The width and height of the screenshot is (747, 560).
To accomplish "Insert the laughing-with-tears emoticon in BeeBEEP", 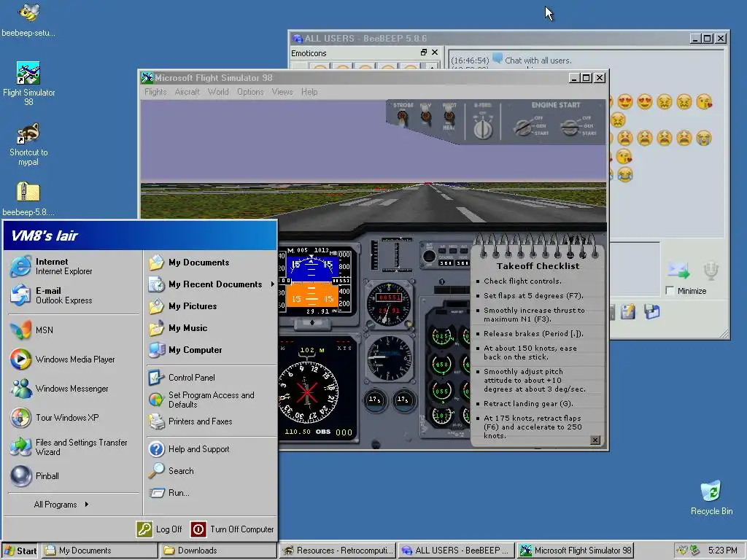I will tap(625, 174).
